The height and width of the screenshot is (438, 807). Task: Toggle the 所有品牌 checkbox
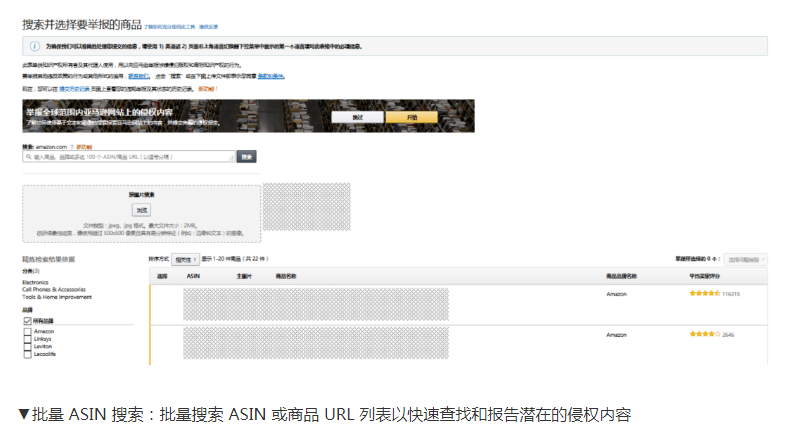tap(27, 321)
